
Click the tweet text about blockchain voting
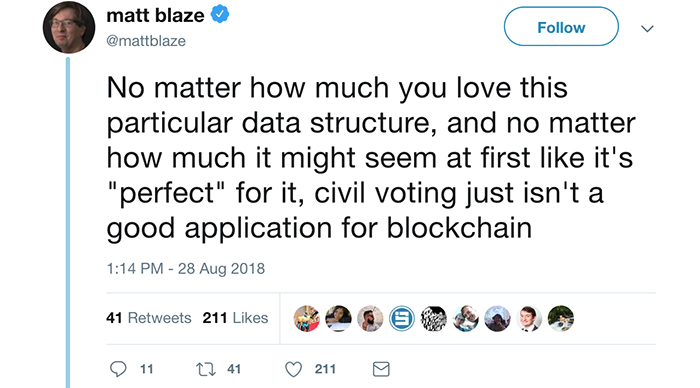click(x=371, y=157)
